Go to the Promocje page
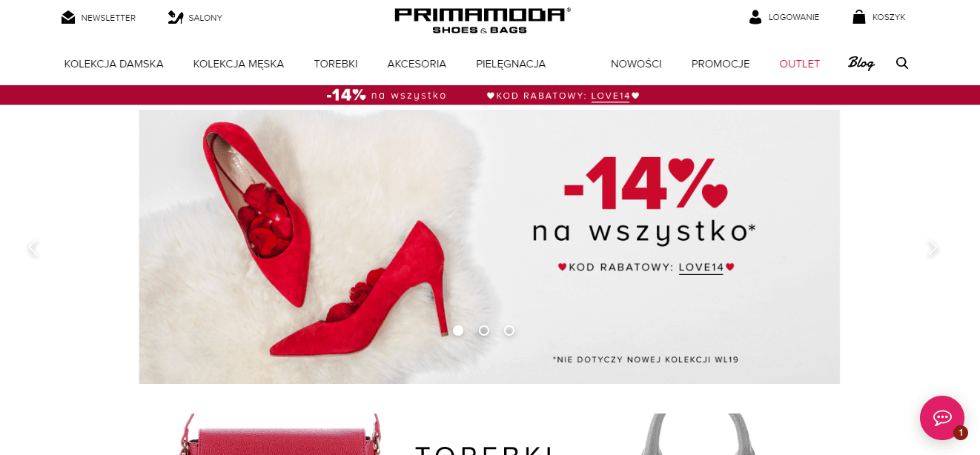 click(x=721, y=64)
